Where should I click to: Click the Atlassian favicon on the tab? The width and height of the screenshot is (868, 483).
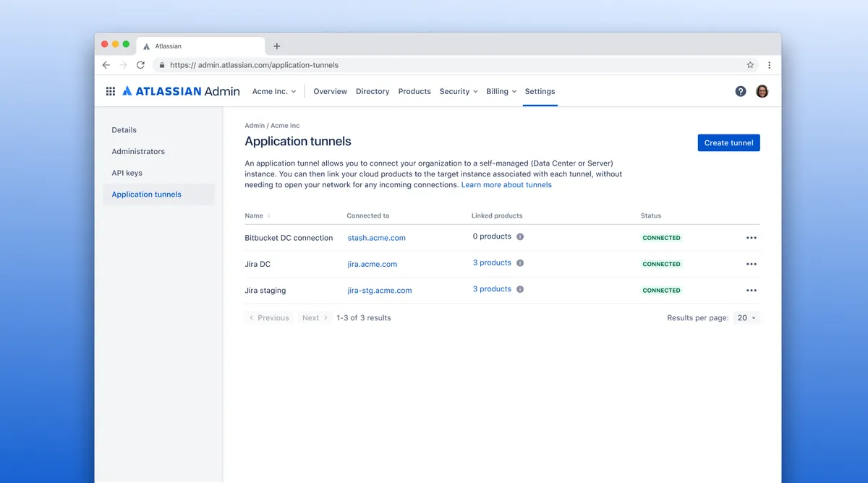pos(147,46)
